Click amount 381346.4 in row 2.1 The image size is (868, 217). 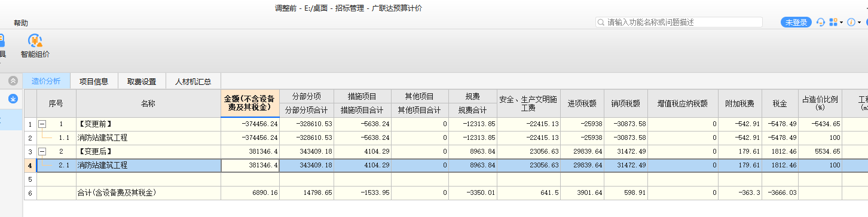point(250,166)
